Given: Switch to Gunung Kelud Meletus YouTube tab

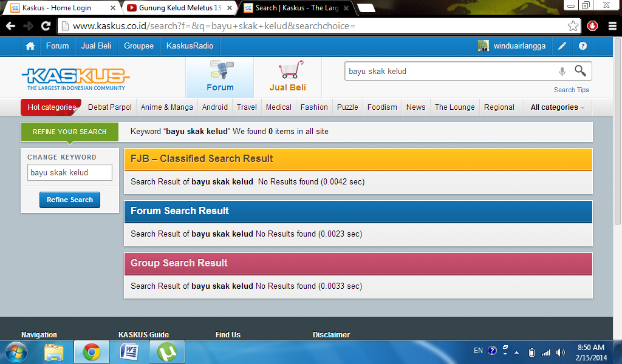Looking at the screenshot, I should pyautogui.click(x=179, y=8).
